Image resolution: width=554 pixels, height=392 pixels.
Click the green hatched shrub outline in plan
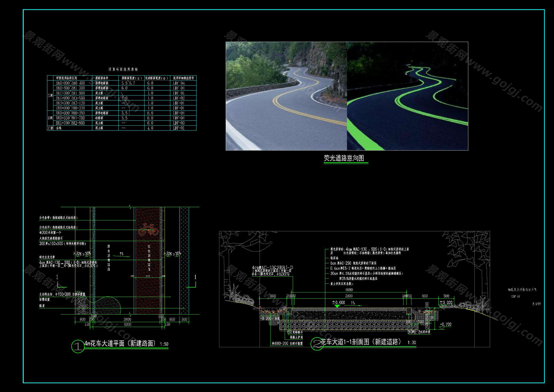(108, 305)
